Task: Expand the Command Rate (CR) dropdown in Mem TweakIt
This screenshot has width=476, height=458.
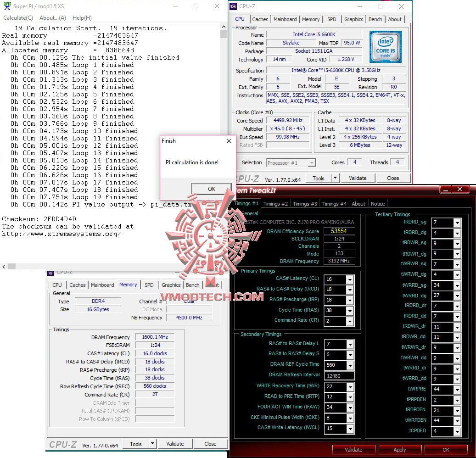Action: [350, 321]
